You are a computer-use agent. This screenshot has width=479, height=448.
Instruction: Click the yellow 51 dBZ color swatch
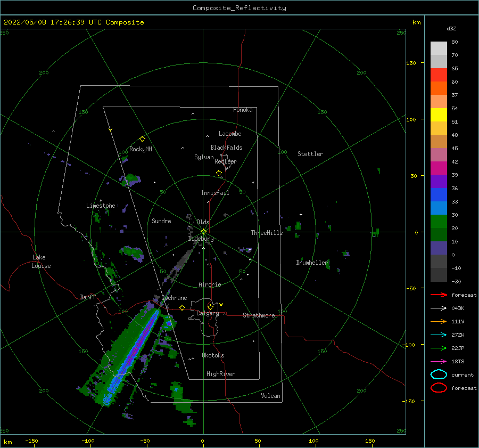439,115
